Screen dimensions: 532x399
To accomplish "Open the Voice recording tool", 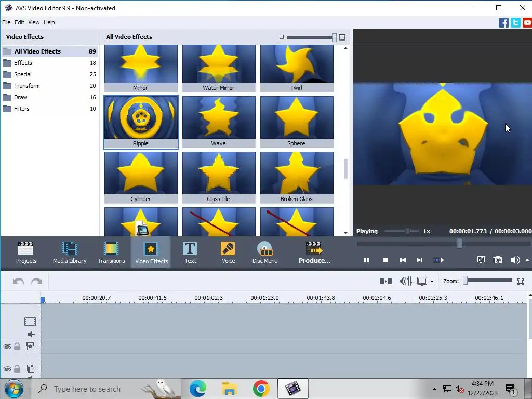I will 228,252.
